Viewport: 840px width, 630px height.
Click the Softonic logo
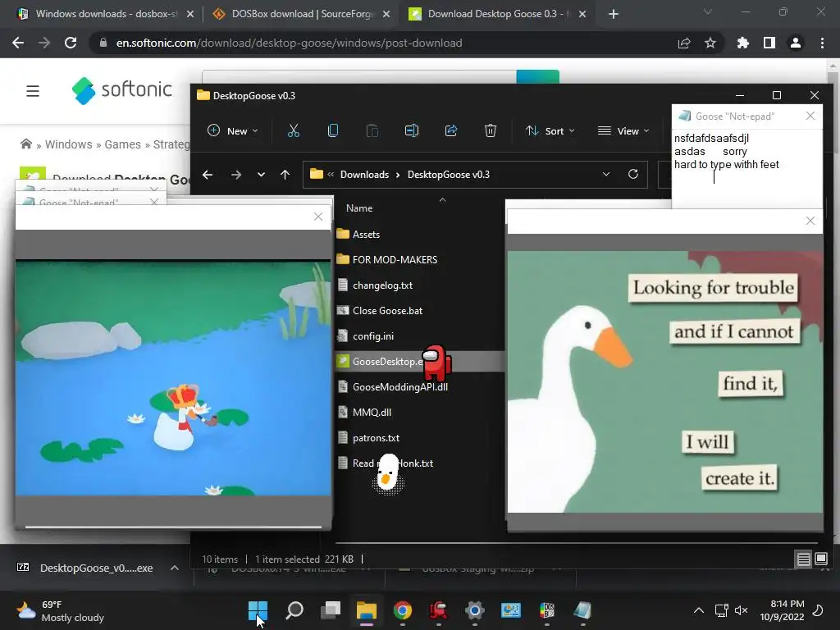point(121,90)
